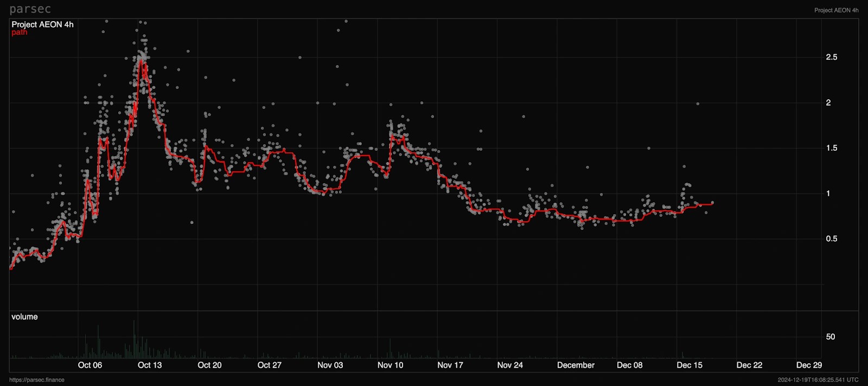Select the Nov 24 date marker
The image size is (868, 386).
coord(510,365)
